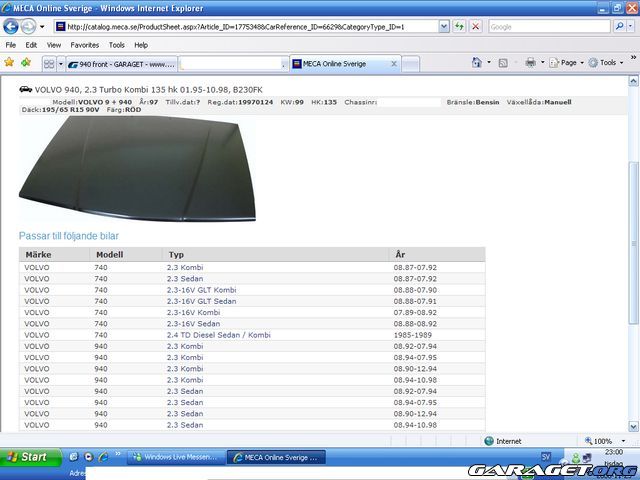Click the Add to Favorites icon
Viewport: 640px width, 480px height.
click(x=26, y=63)
